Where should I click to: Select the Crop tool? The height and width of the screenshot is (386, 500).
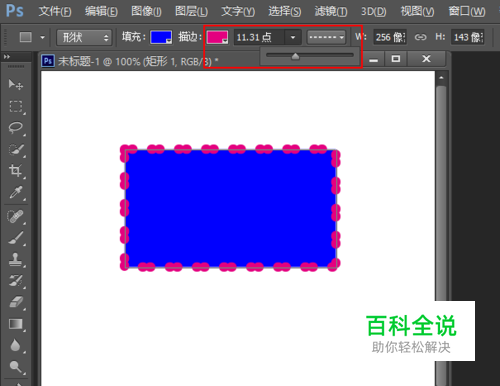click(16, 171)
